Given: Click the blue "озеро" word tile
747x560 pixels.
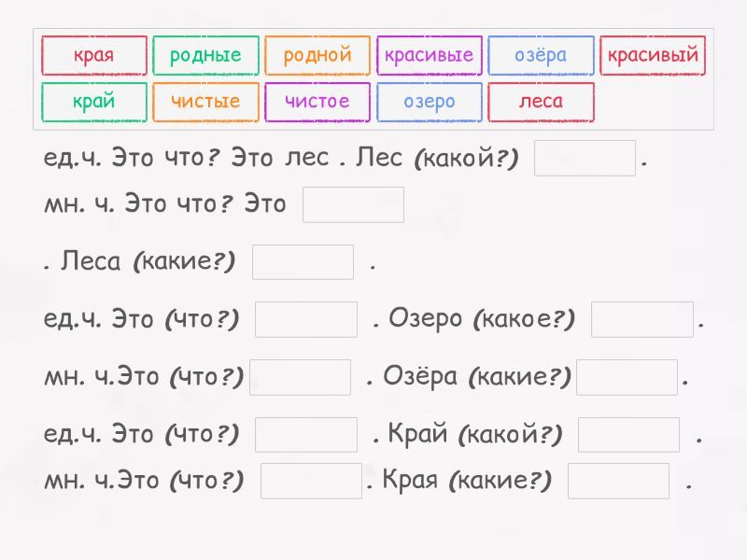Looking at the screenshot, I should tap(430, 102).
